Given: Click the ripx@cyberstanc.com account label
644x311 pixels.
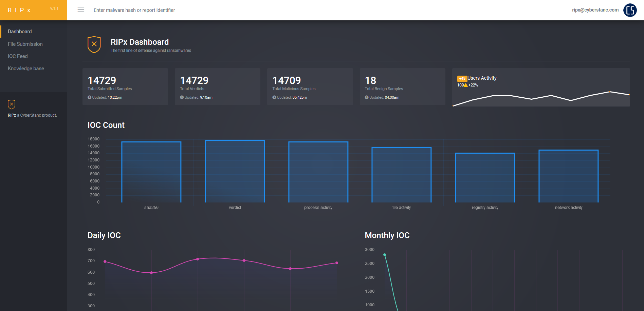Looking at the screenshot, I should (x=595, y=10).
